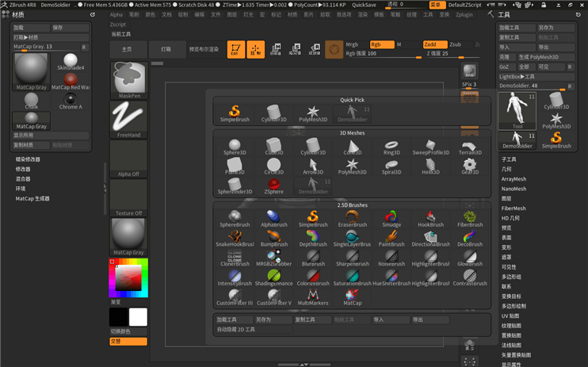The height and width of the screenshot is (367, 588).
Task: Expand the UV 贴图 section
Action: [x=510, y=316]
